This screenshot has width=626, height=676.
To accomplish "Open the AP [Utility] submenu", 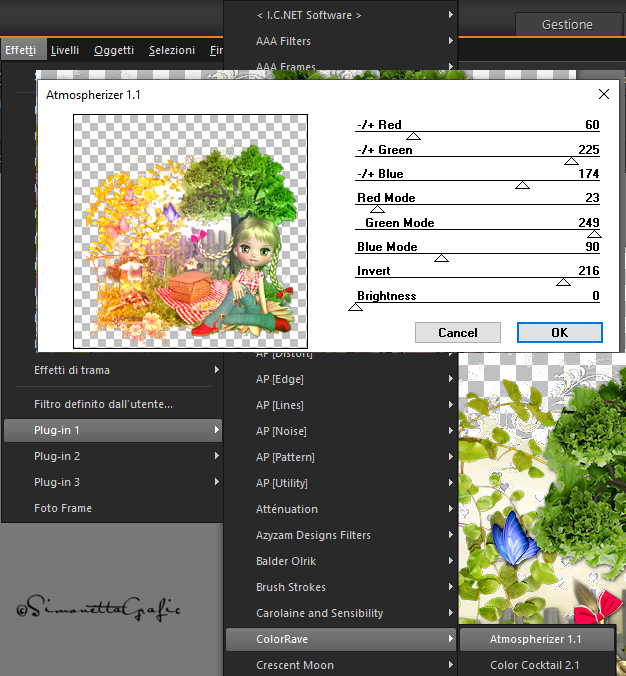I will [341, 483].
